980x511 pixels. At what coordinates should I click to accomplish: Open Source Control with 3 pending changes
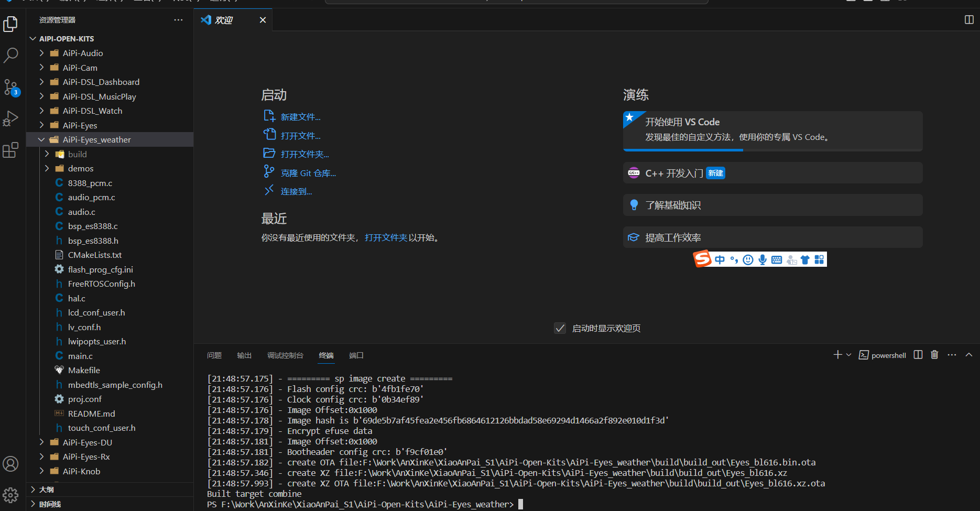coord(10,87)
